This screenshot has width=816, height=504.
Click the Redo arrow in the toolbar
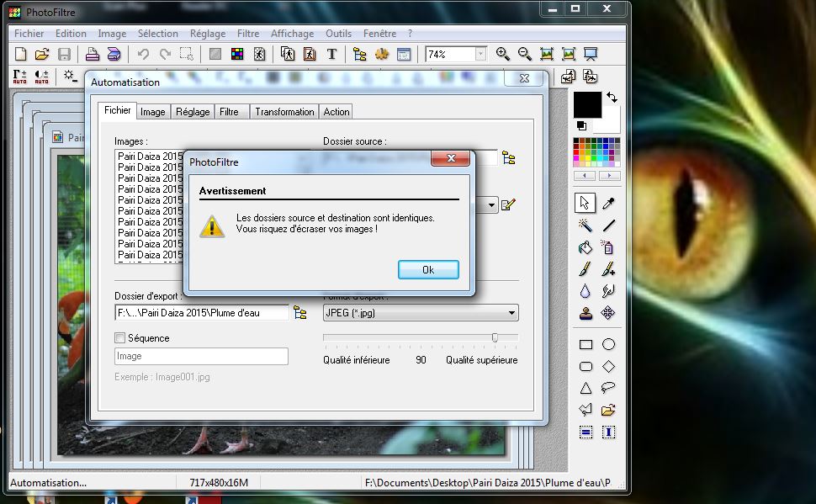(x=165, y=54)
